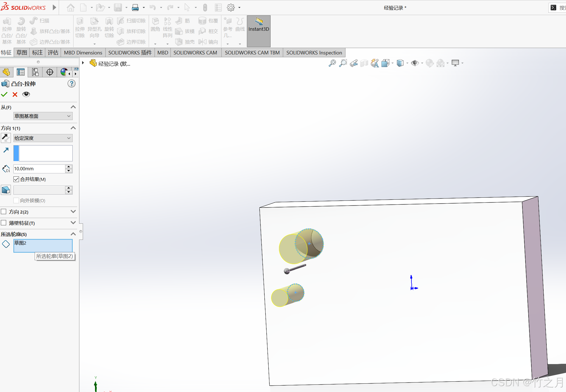Open the 草图基准面 start condition dropdown

(43, 116)
